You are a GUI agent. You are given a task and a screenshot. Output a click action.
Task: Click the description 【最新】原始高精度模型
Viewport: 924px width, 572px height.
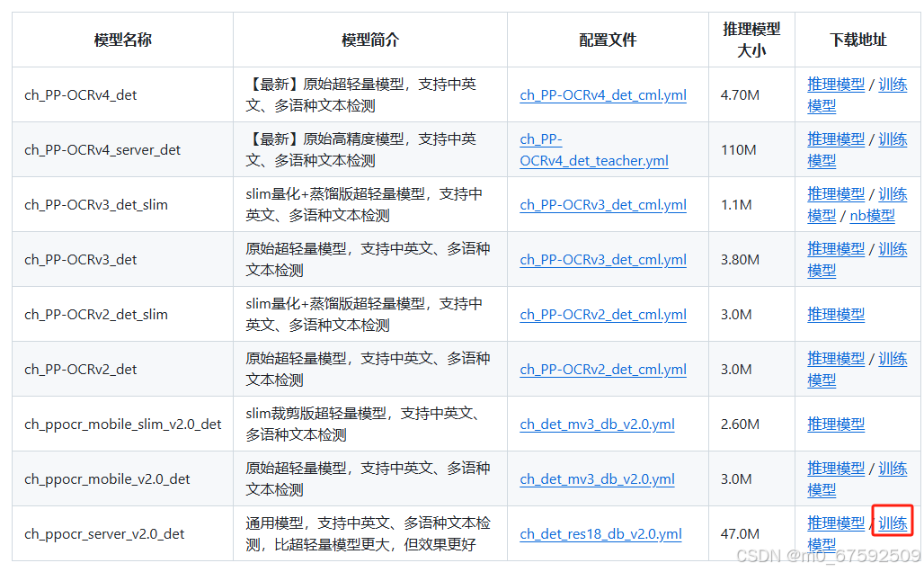[360, 150]
